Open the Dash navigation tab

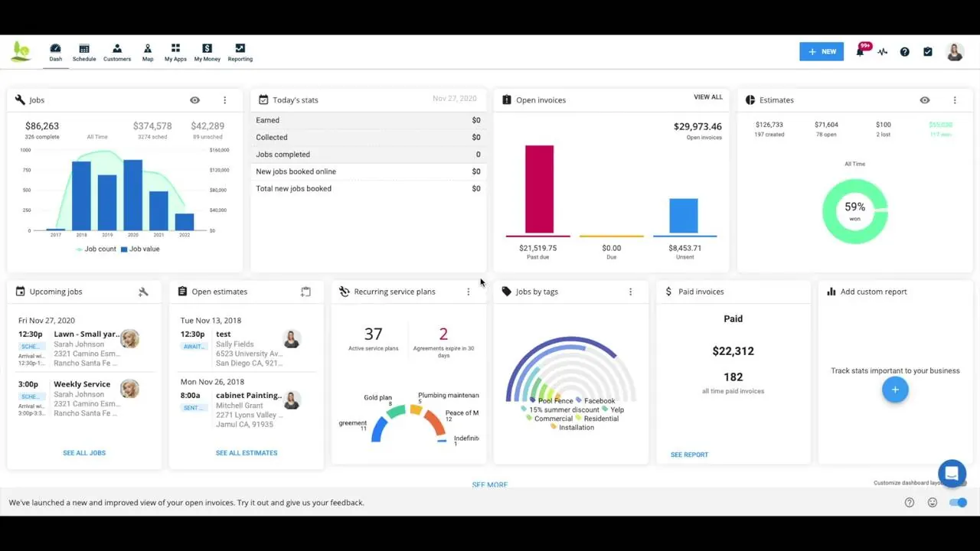click(x=55, y=53)
